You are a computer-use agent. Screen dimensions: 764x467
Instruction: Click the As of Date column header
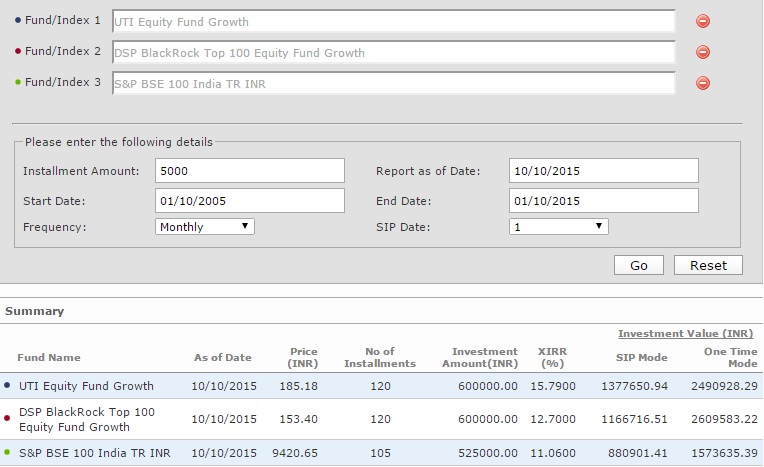pyautogui.click(x=223, y=357)
